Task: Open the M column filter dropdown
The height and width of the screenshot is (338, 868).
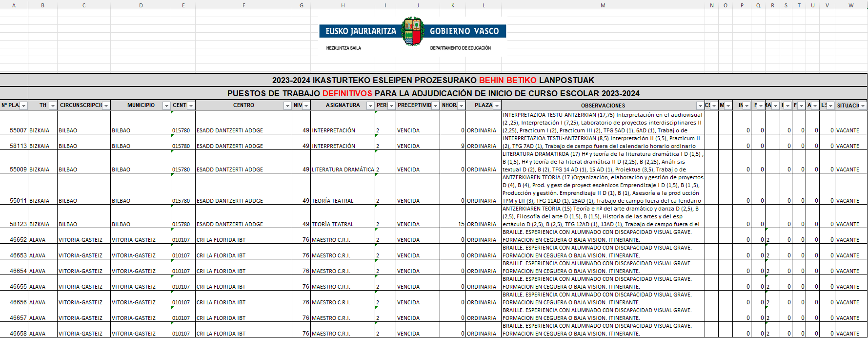Action: point(728,106)
